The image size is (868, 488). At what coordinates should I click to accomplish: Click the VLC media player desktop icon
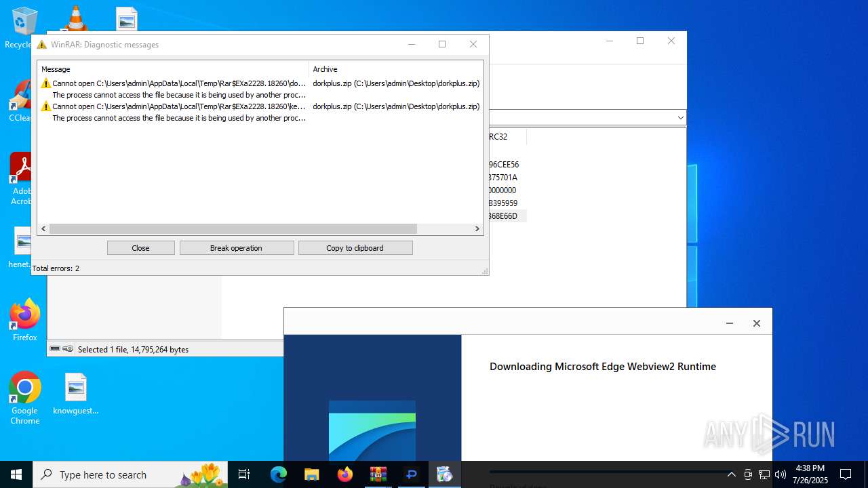point(75,18)
